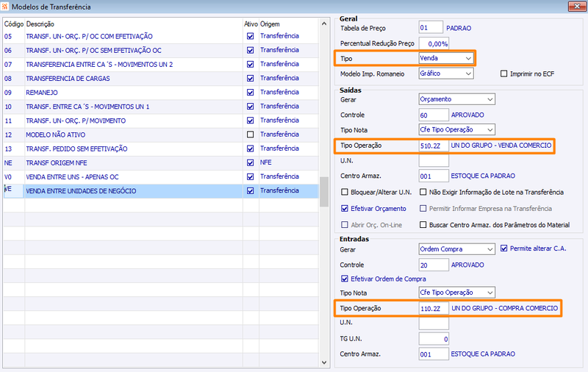Select row TRANSFERENCIA ENTRE CA´S - MOVIMENTOS UN 2
This screenshot has height=372, width=588.
tap(160, 65)
